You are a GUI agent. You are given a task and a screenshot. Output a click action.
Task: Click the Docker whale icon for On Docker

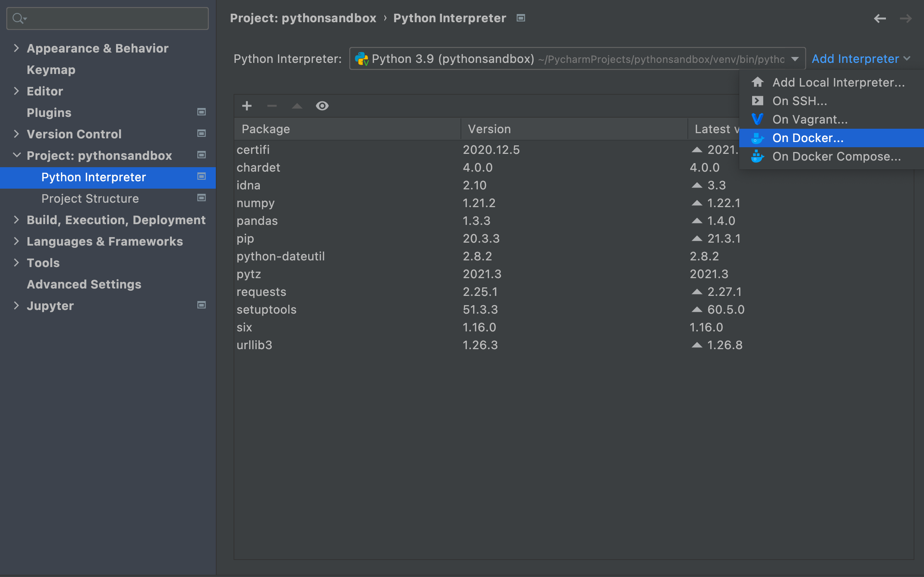757,138
